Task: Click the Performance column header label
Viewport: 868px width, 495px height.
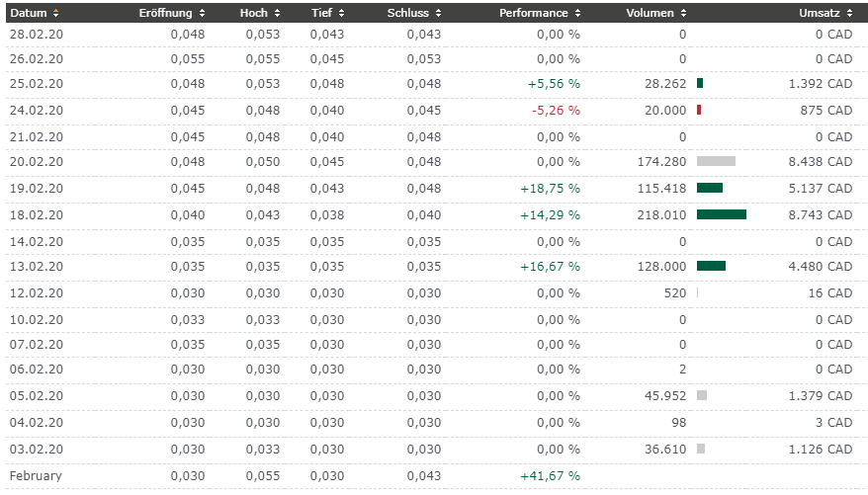Action: 533,14
